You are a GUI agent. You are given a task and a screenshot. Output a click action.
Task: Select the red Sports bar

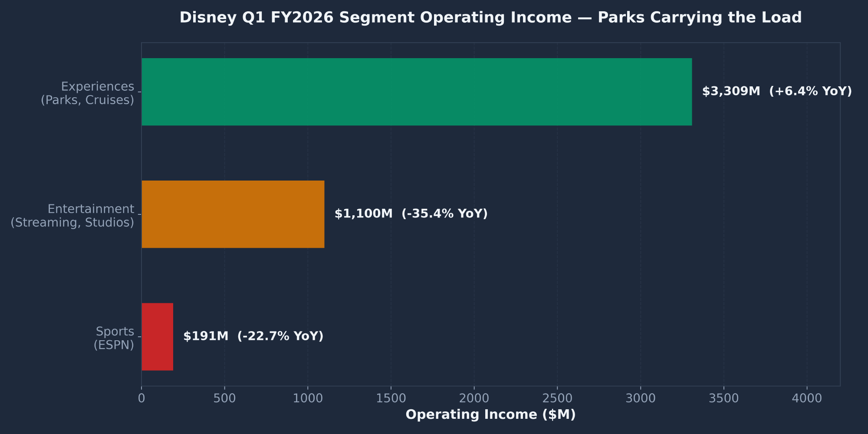coord(157,336)
